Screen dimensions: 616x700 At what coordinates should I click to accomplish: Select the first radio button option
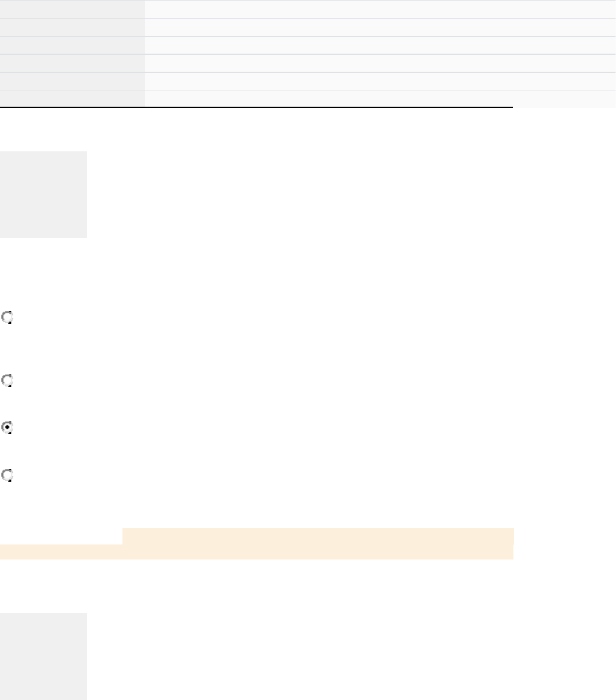7,317
